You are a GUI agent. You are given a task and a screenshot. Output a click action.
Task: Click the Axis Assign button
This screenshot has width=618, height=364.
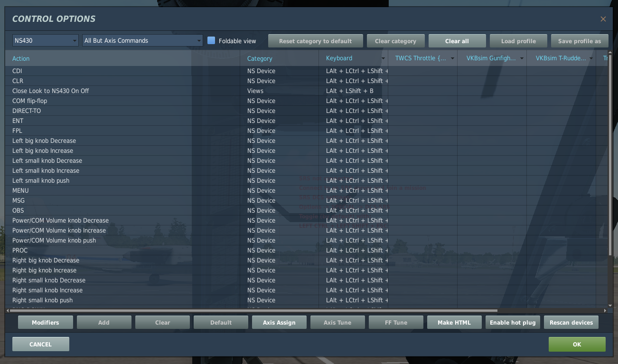(x=279, y=323)
